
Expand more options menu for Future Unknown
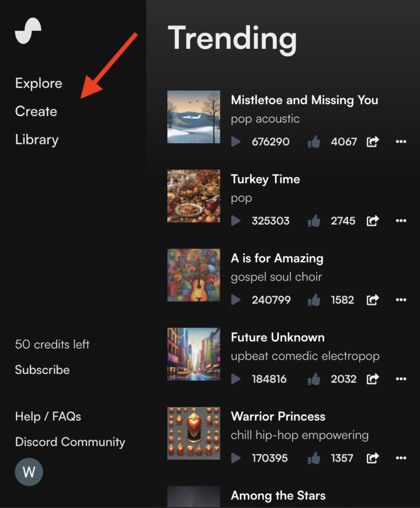coord(401,379)
